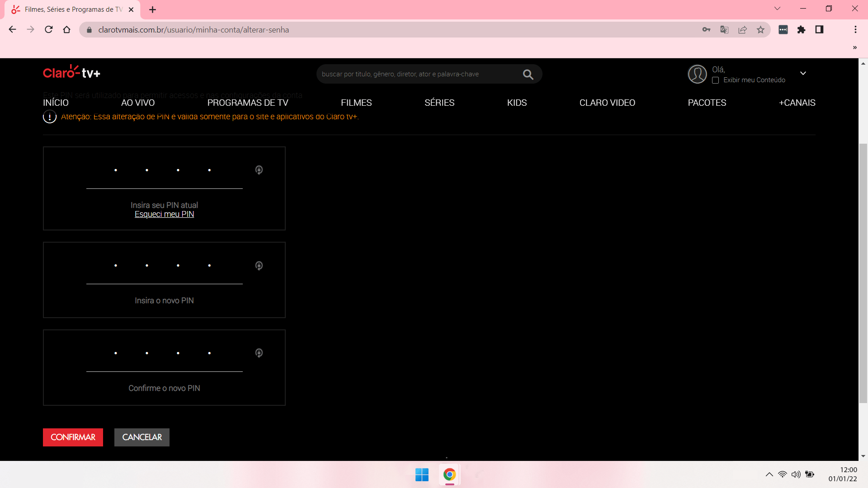Click the 'Insira o novo PIN' label
Image resolution: width=868 pixels, height=488 pixels.
pos(164,300)
